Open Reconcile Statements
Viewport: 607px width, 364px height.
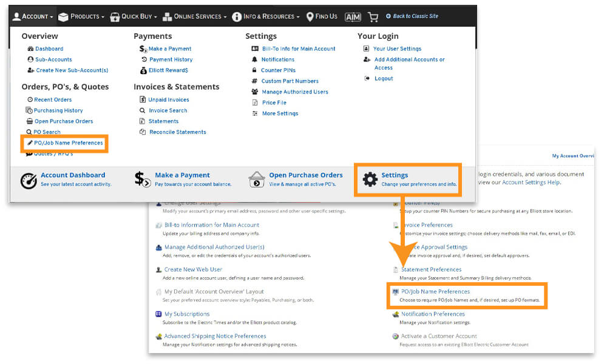pos(178,132)
